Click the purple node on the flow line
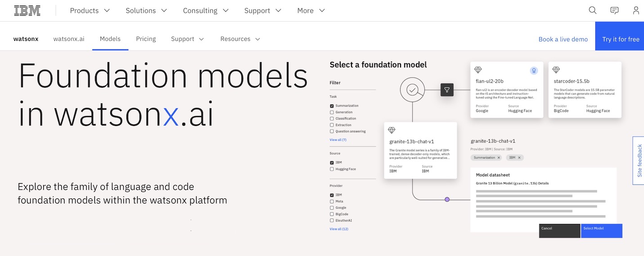The image size is (644, 256). click(x=447, y=199)
